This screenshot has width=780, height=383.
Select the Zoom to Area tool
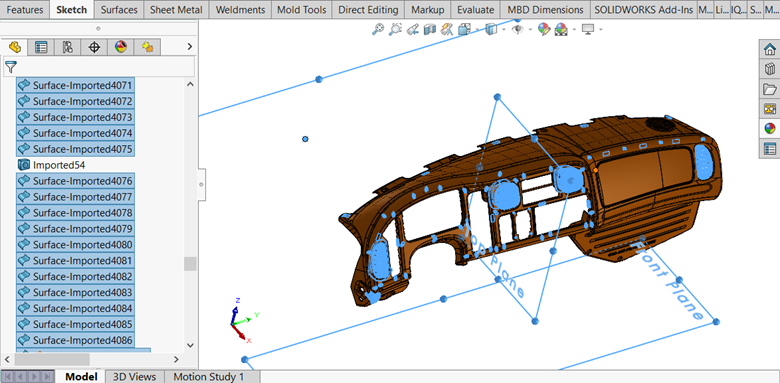coord(395,29)
